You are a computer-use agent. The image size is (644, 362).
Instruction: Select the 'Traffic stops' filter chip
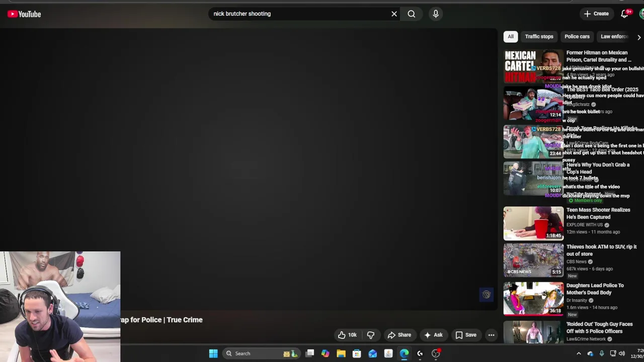[x=539, y=37]
